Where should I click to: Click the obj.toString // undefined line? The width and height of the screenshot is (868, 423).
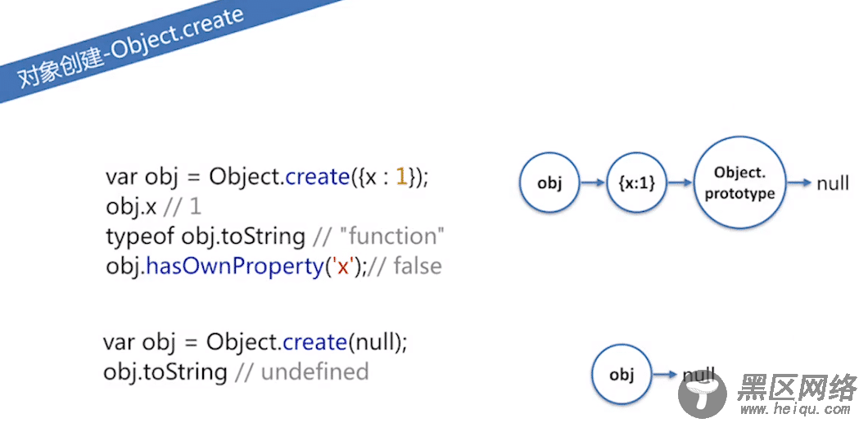point(236,371)
